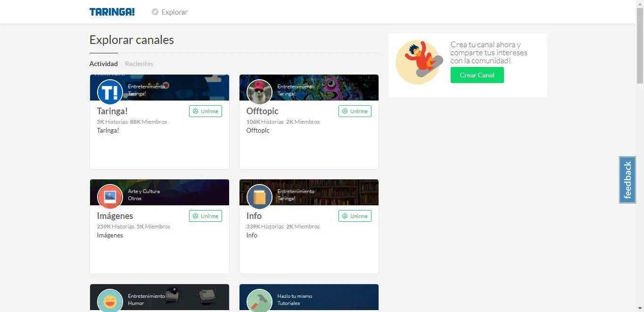Click the Taringa! logo in the header
644x312 pixels.
click(x=112, y=12)
